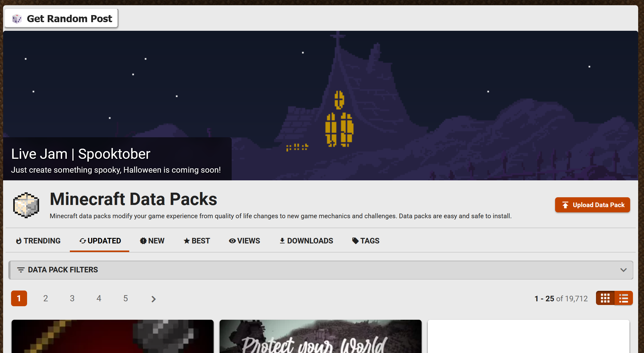Click the Halloween is coming soon subtitle

[116, 170]
